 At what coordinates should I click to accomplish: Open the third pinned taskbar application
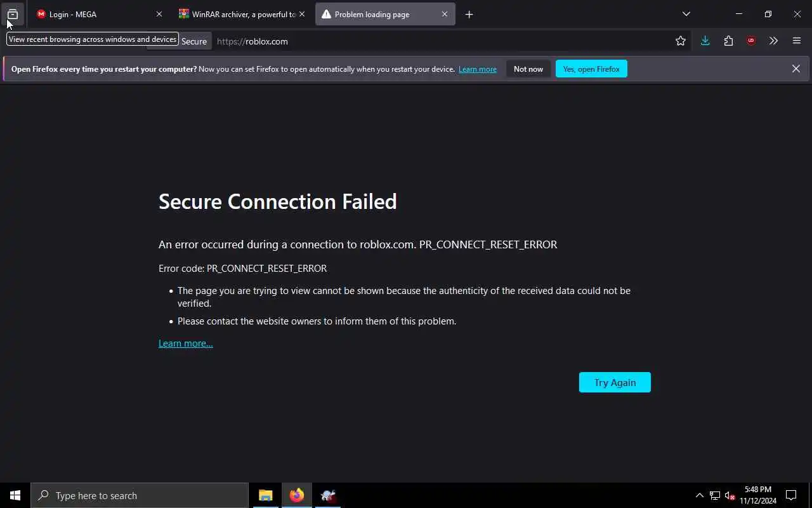click(328, 495)
